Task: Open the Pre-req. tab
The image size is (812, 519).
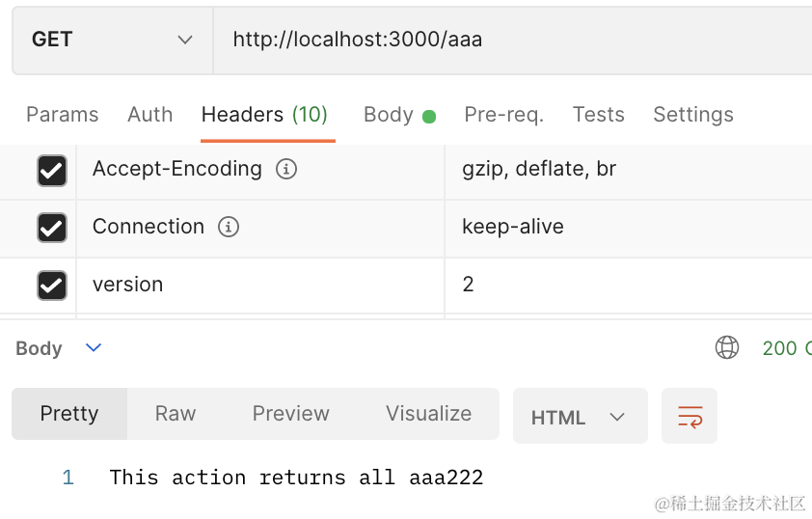Action: 503,115
